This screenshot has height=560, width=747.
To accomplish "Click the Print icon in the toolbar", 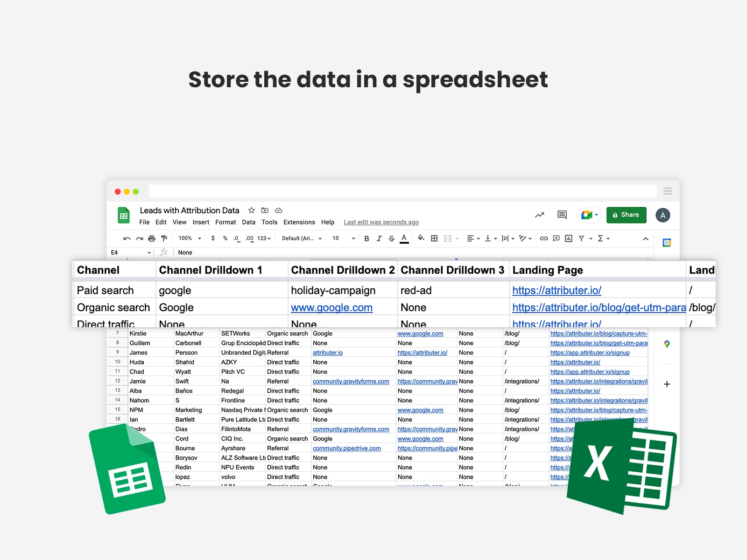I will coord(152,238).
